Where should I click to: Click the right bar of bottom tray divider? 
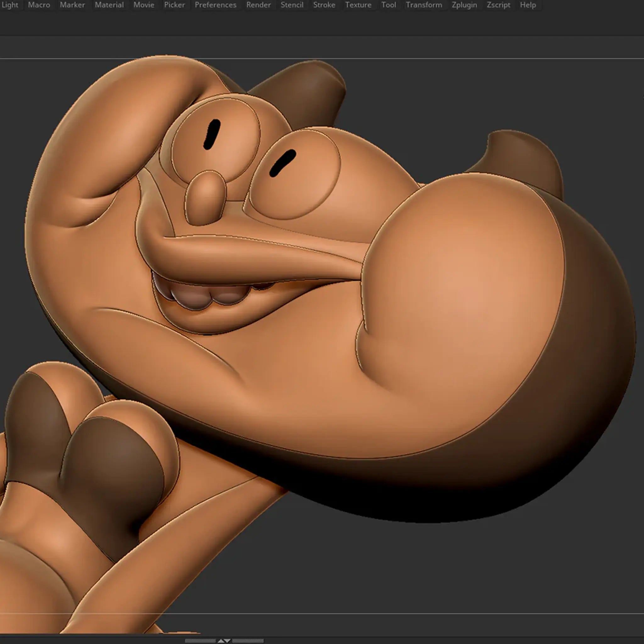[x=248, y=641]
